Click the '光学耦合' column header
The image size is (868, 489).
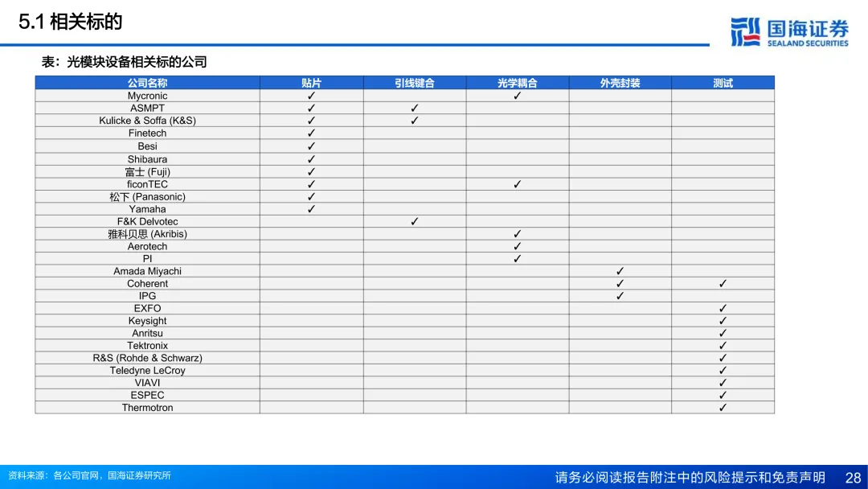517,83
